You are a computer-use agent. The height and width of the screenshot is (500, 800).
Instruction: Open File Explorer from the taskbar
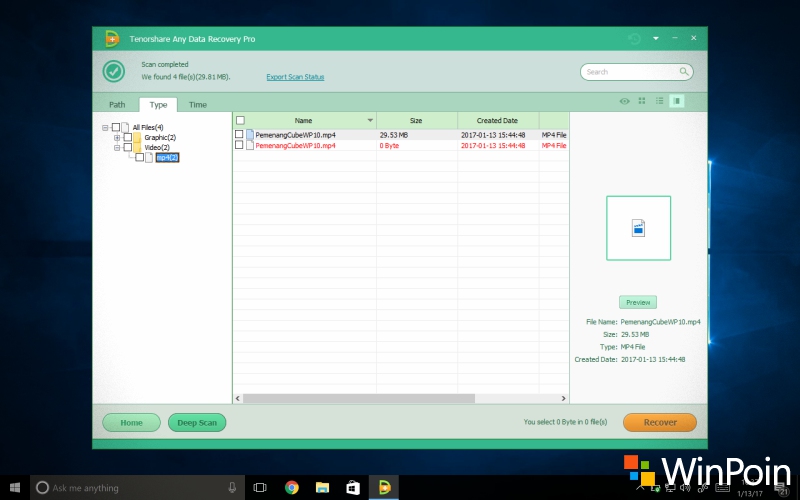click(322, 488)
